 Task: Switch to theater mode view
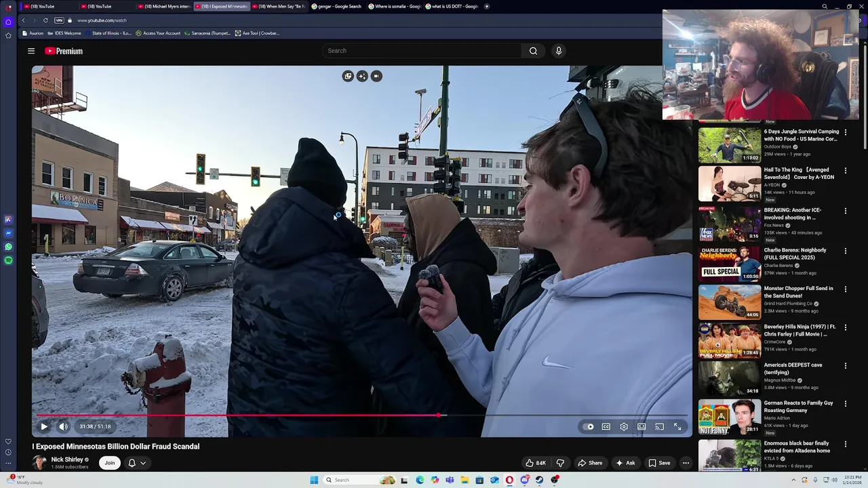click(x=642, y=426)
